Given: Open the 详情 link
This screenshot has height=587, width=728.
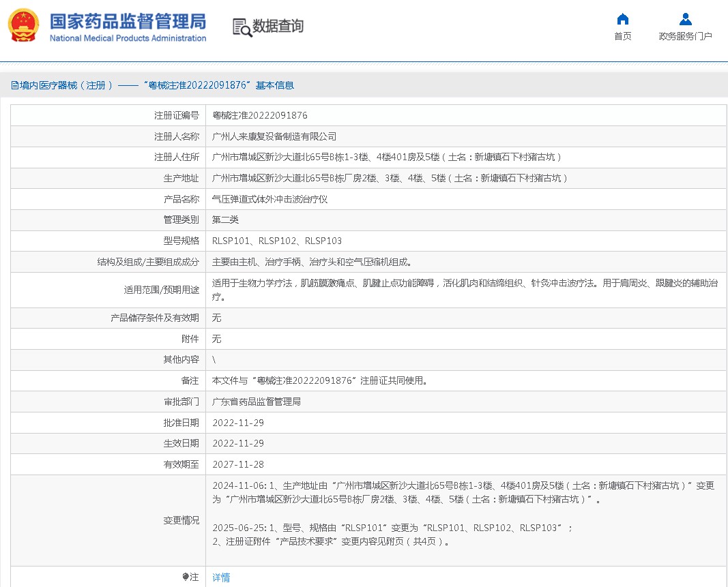Looking at the screenshot, I should (x=221, y=577).
